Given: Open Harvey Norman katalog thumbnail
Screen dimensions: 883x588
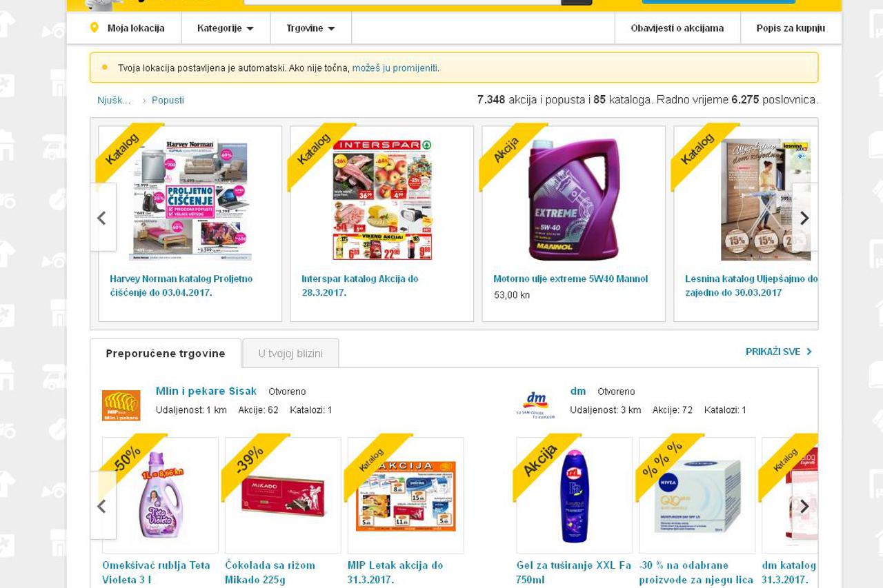Looking at the screenshot, I should [190, 200].
